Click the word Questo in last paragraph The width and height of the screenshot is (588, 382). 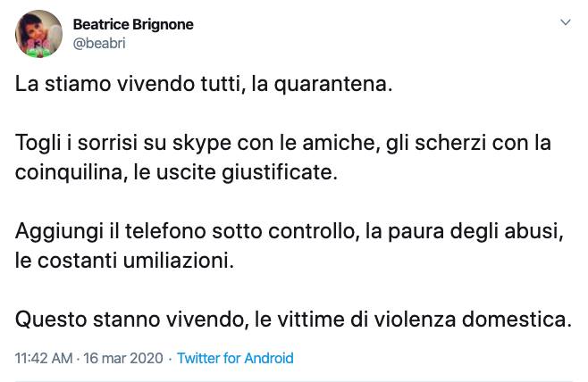click(51, 320)
